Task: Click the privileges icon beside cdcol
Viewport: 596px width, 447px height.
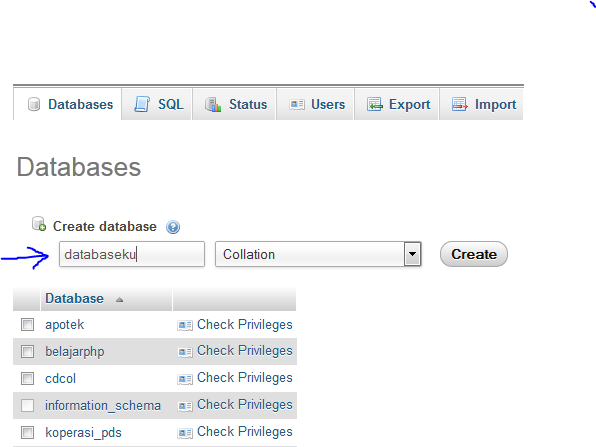Action: pyautogui.click(x=185, y=379)
